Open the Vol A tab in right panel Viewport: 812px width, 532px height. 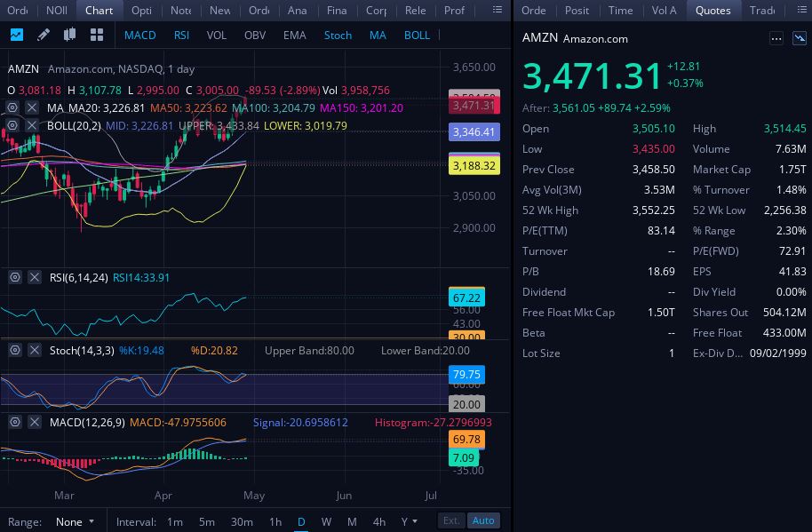[664, 11]
